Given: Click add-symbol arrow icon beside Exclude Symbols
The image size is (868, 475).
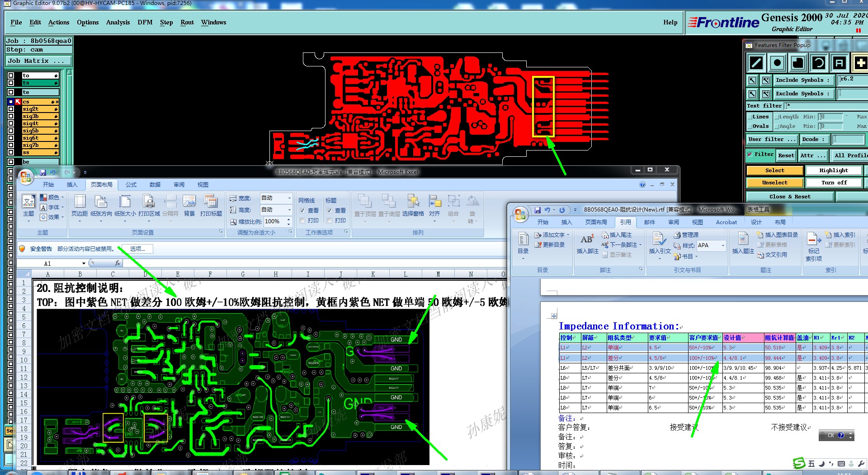Looking at the screenshot, I should coord(765,94).
